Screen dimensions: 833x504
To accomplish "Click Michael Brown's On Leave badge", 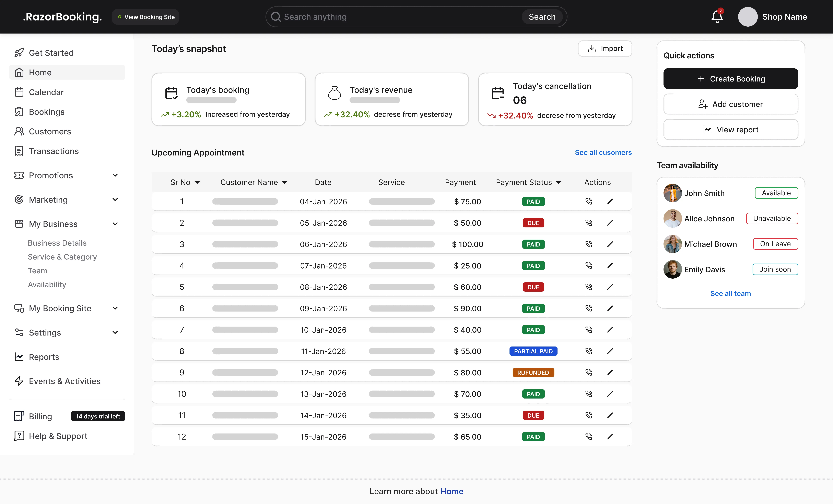I will pyautogui.click(x=776, y=244).
